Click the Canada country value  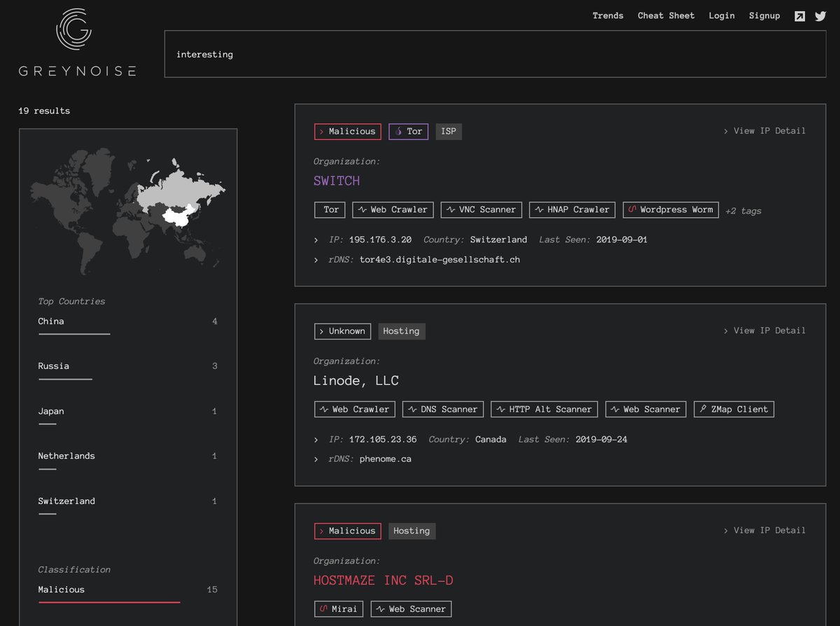(491, 440)
